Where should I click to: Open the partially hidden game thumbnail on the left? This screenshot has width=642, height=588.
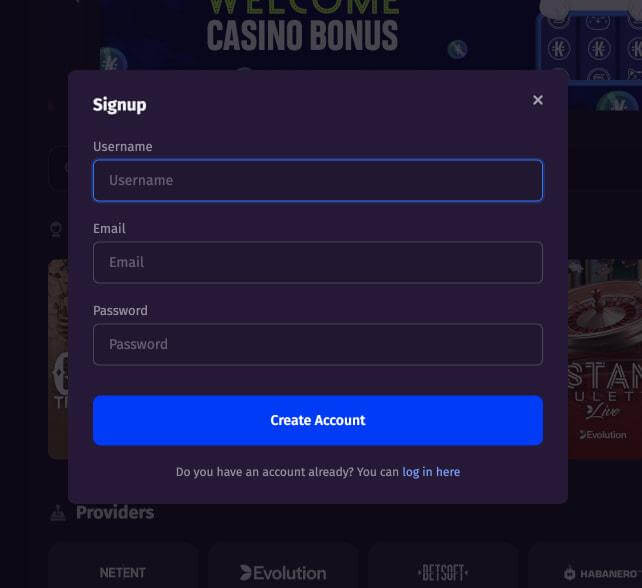click(x=58, y=359)
